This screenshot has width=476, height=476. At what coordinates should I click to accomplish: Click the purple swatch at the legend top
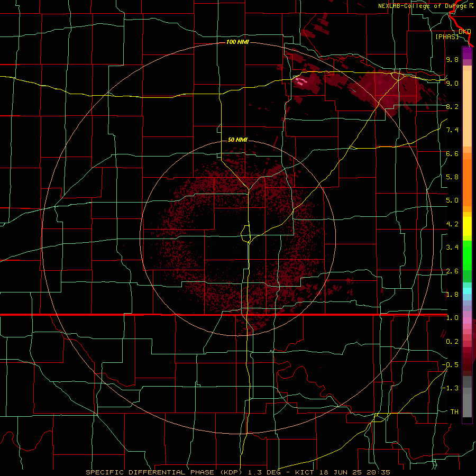tap(467, 53)
